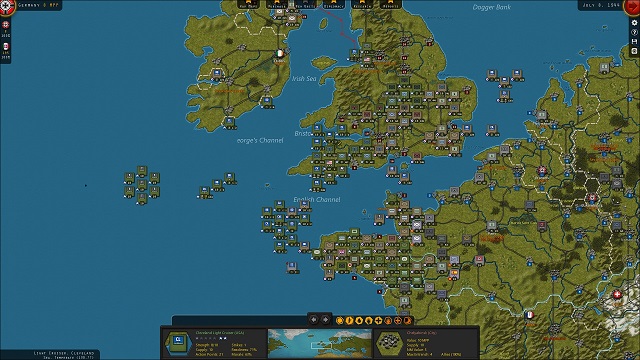Click the city hex portrait in the info panel
Screen dimensions: 640x360
(389, 343)
